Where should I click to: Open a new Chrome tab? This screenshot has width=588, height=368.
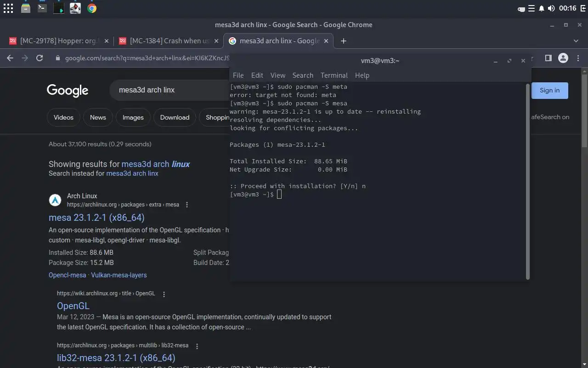(343, 41)
